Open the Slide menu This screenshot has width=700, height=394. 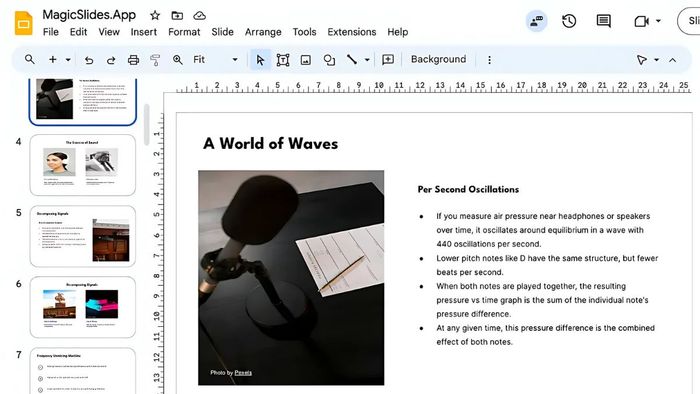tap(222, 32)
